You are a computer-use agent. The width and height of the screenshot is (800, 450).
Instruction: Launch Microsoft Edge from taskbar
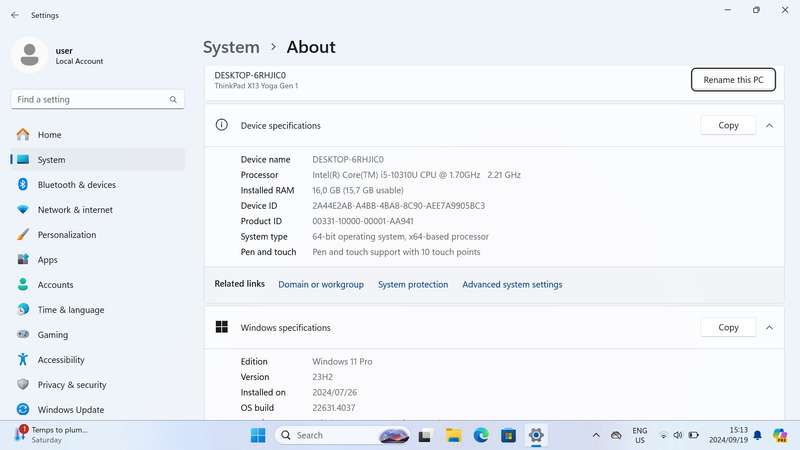click(481, 435)
